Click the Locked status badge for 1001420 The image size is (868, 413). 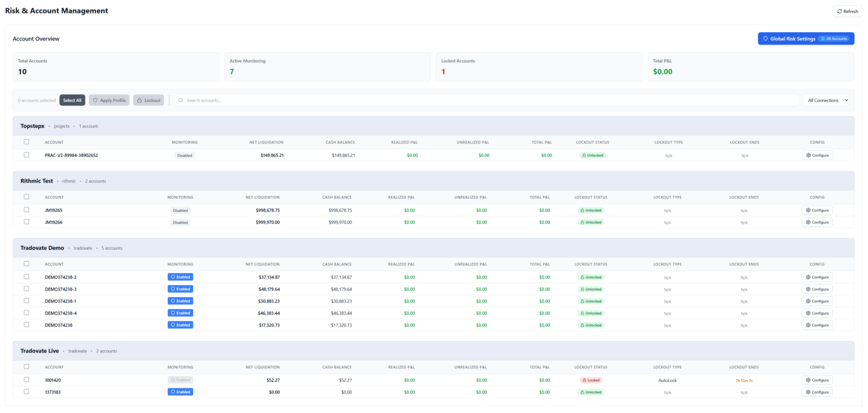[x=591, y=380]
